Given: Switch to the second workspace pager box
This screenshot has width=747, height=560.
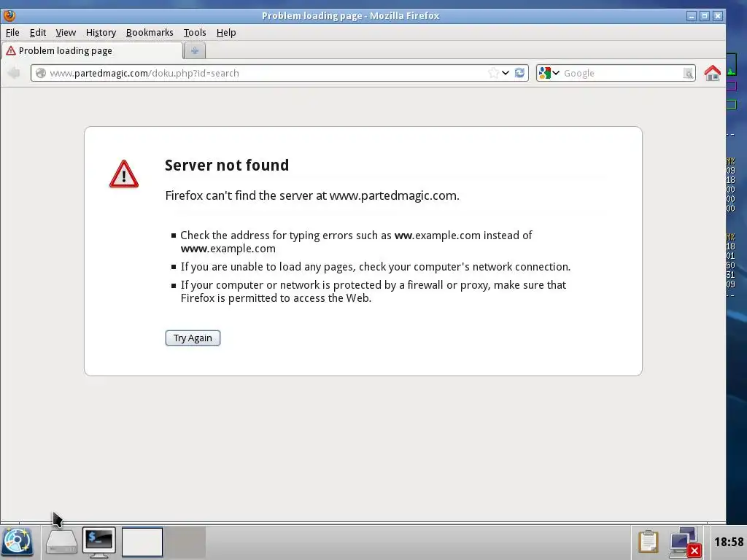Looking at the screenshot, I should click(186, 542).
